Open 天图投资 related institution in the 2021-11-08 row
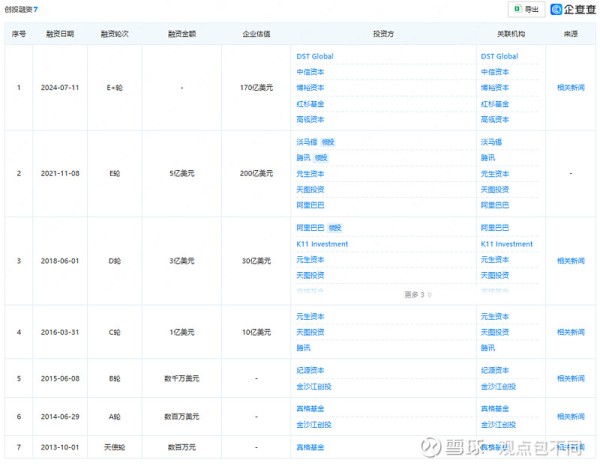 pos(494,189)
